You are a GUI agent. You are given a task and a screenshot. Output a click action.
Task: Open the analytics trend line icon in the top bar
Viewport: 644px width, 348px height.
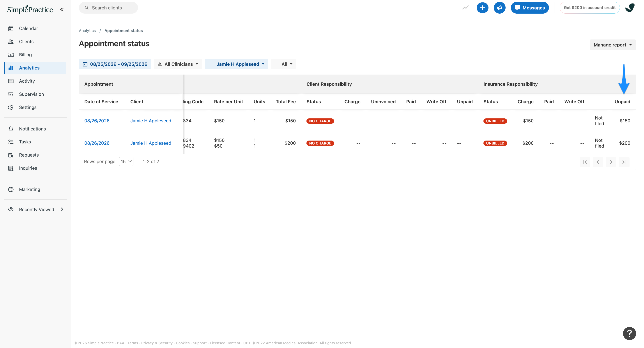(465, 8)
